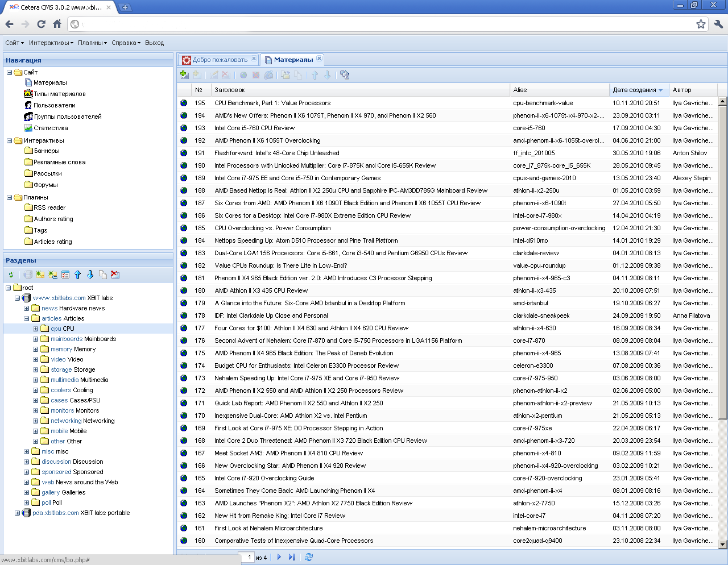Click the refresh icon in Разделы toolbar

pos(11,275)
